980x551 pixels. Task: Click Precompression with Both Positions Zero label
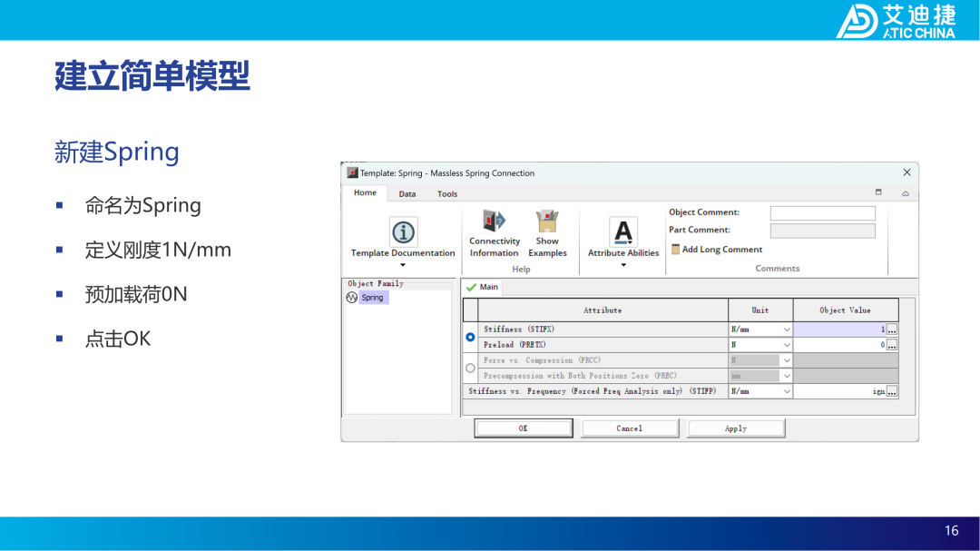click(x=580, y=376)
